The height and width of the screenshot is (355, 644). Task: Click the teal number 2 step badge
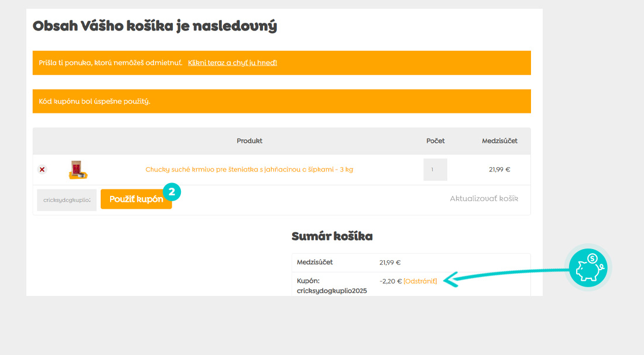click(172, 191)
